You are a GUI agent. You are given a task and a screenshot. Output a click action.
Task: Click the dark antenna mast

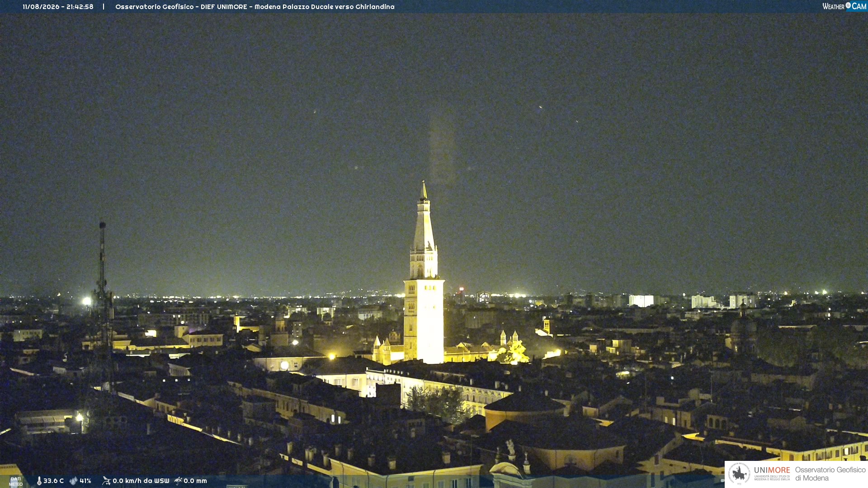tap(104, 307)
